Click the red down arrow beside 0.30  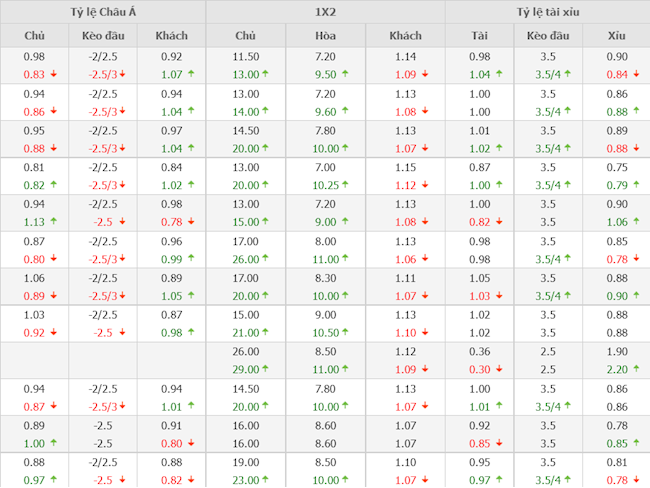pyautogui.click(x=502, y=370)
